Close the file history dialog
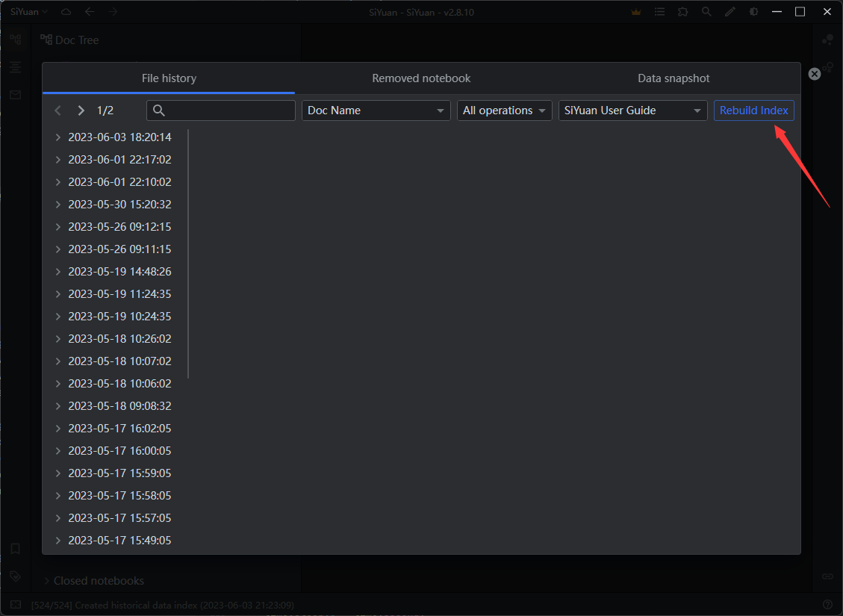Image resolution: width=843 pixels, height=616 pixels. coord(815,74)
